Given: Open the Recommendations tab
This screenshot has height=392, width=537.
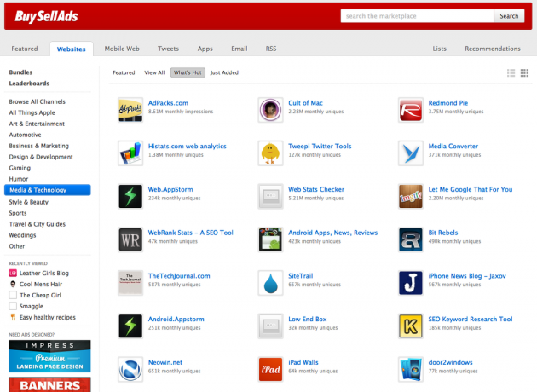Looking at the screenshot, I should click(x=493, y=49).
